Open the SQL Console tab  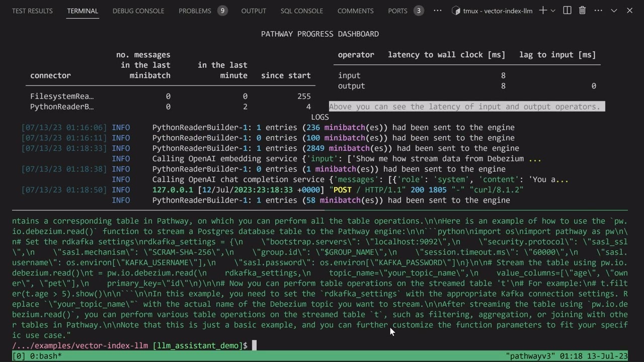pos(302,11)
